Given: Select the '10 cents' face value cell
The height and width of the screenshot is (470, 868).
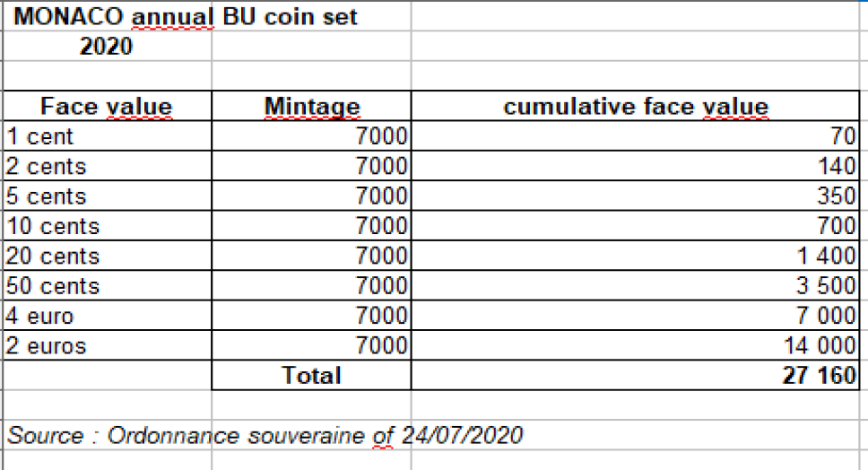Looking at the screenshot, I should pos(107,226).
